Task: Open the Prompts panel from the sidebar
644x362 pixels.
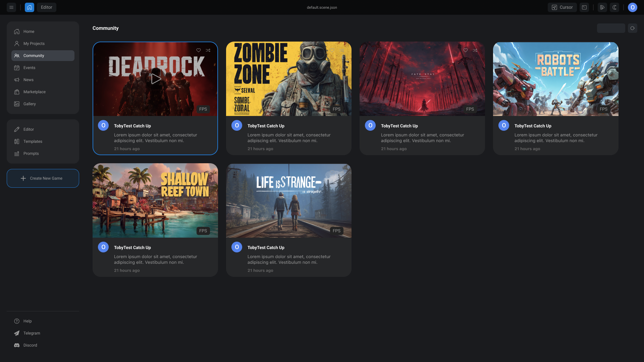Action: (31, 153)
